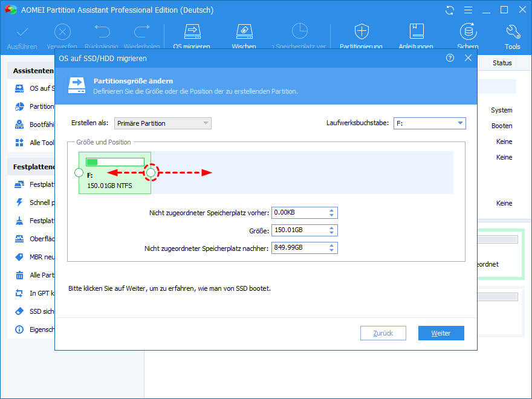Click the Status column header
The width and height of the screenshot is (532, 399).
(x=502, y=63)
